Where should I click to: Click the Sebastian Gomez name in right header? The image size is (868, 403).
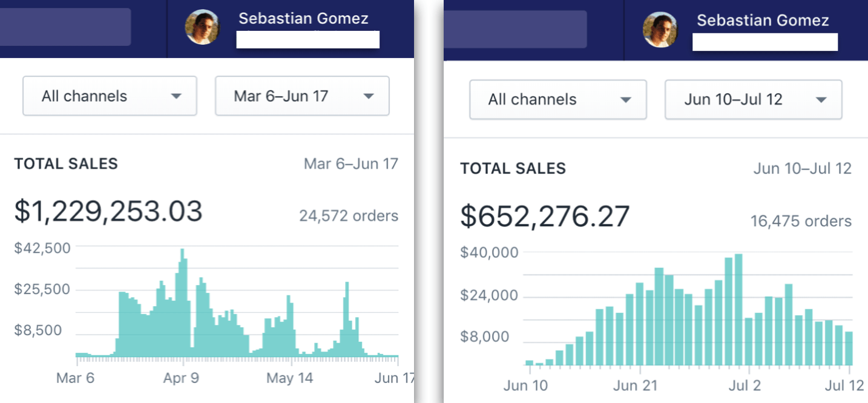[x=763, y=21]
